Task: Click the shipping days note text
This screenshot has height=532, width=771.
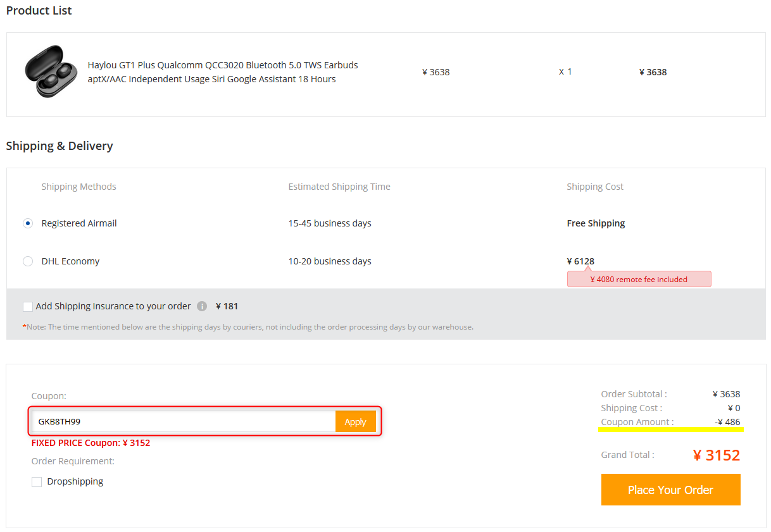Action: click(x=248, y=327)
